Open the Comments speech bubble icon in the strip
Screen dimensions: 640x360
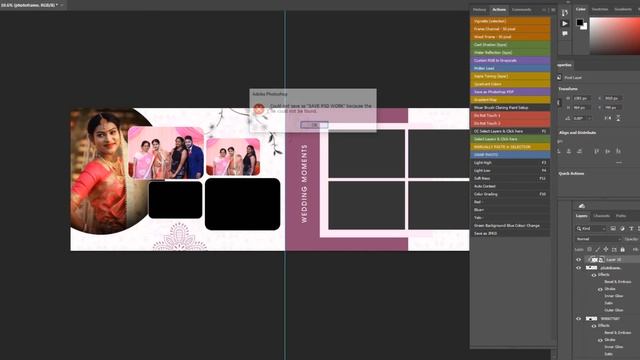click(564, 34)
